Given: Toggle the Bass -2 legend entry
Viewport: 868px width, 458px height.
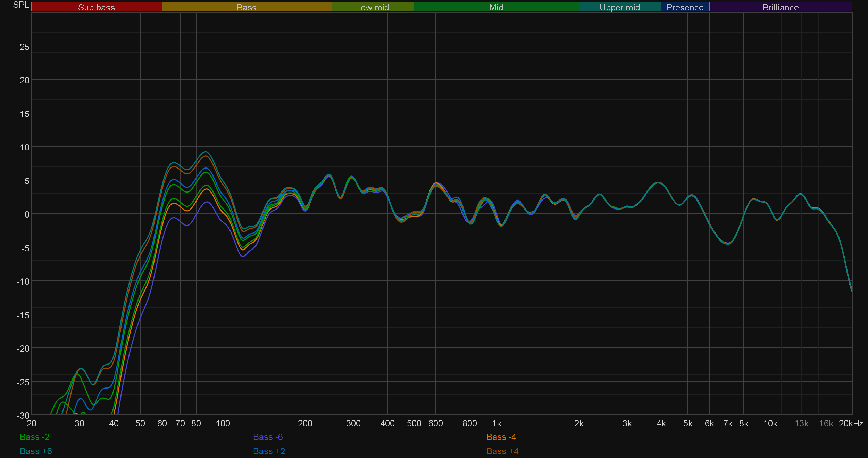Looking at the screenshot, I should pyautogui.click(x=35, y=437).
